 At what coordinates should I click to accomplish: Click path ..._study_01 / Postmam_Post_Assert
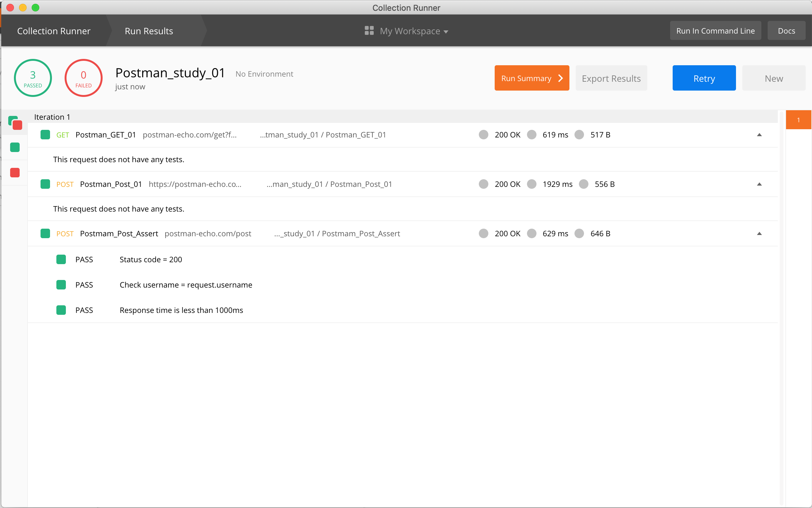click(x=337, y=233)
